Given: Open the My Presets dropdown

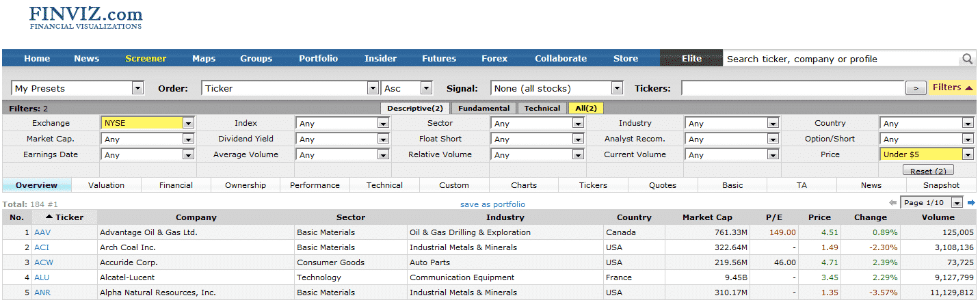Looking at the screenshot, I should (77, 88).
